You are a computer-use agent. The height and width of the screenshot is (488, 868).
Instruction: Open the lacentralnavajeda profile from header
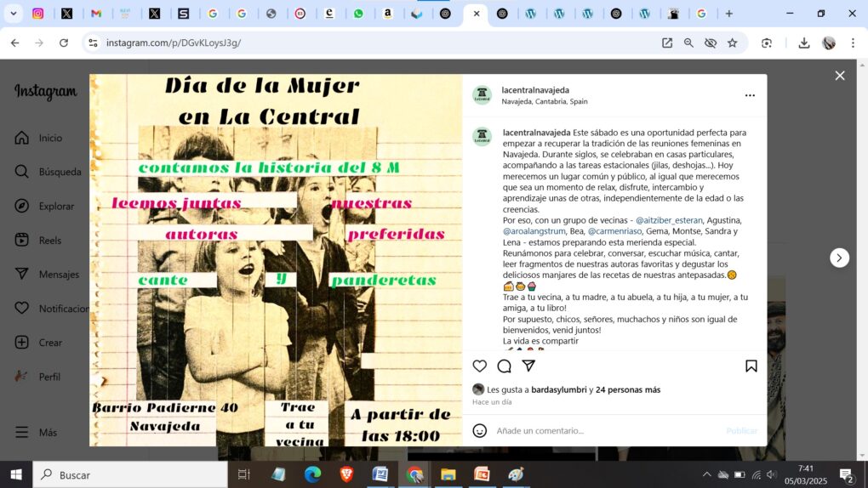[535, 90]
